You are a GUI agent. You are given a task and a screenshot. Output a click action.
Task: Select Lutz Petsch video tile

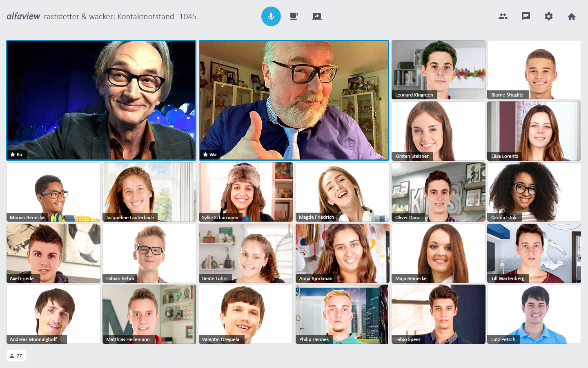(534, 314)
